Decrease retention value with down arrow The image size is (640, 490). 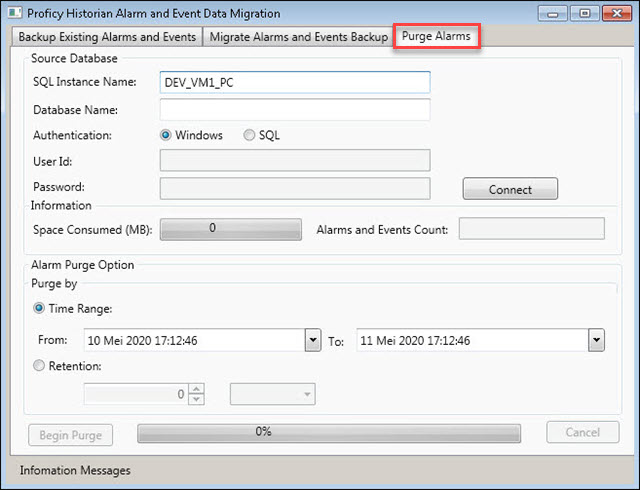click(x=196, y=399)
